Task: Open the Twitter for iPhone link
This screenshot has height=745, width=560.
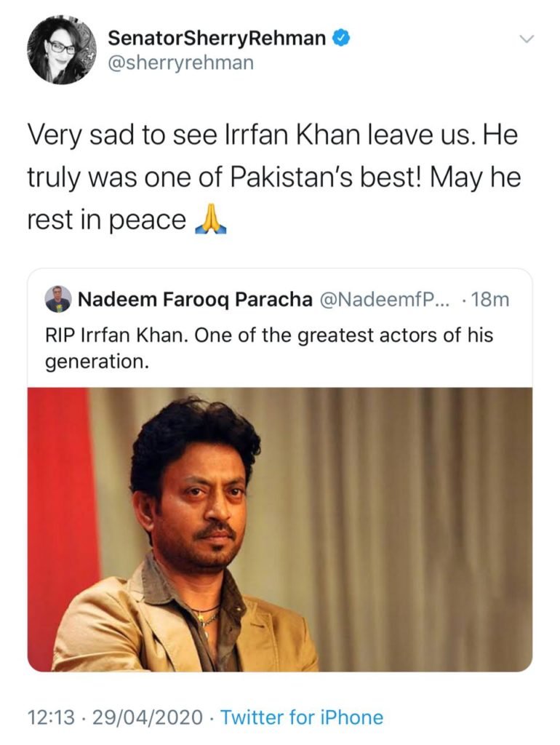Action: point(305,717)
